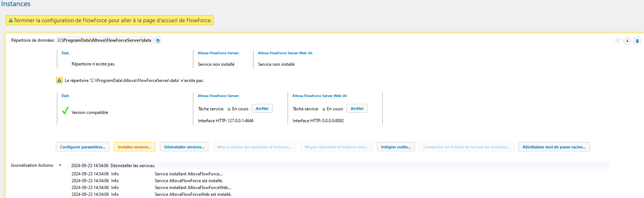Select the 'Version compatible' text
The image size is (644, 198).
pos(90,112)
